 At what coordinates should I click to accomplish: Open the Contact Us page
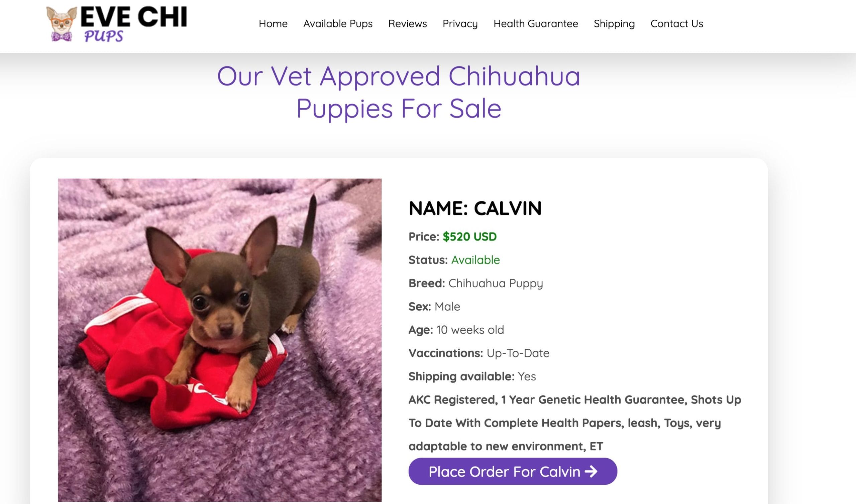tap(676, 24)
